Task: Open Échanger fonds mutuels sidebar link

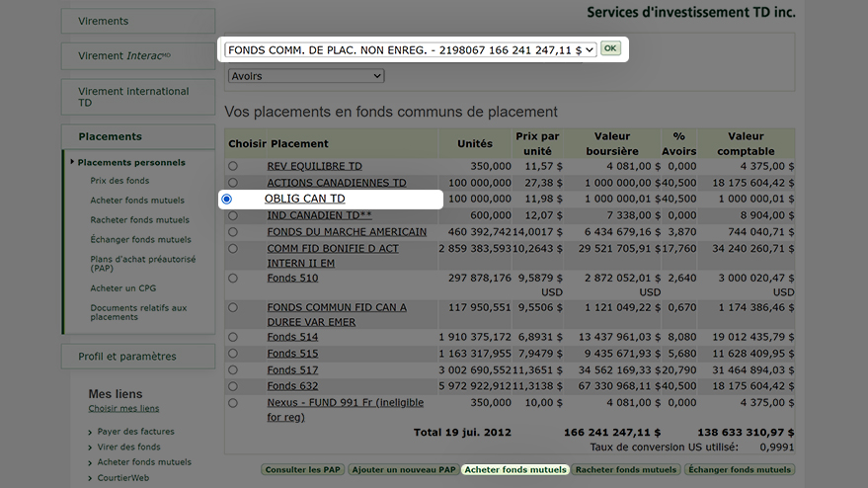Action: tap(140, 239)
